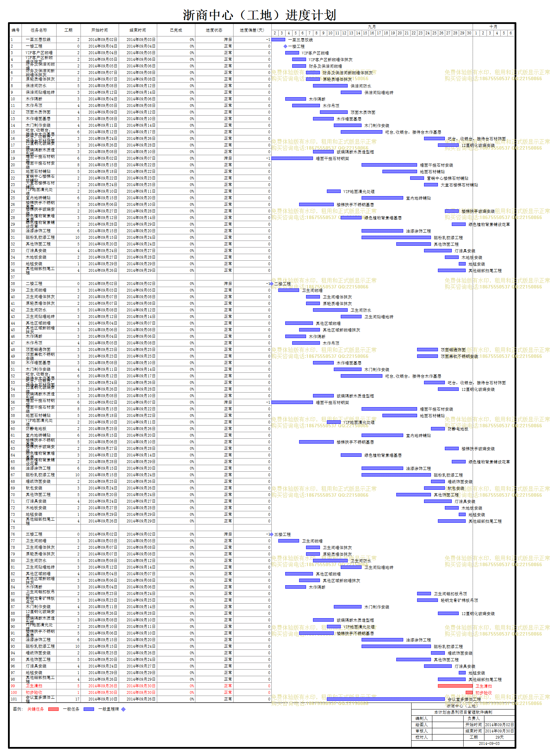Click the footer start date 2014年09月02日
Screen dimensions: 550x756
pos(499,725)
